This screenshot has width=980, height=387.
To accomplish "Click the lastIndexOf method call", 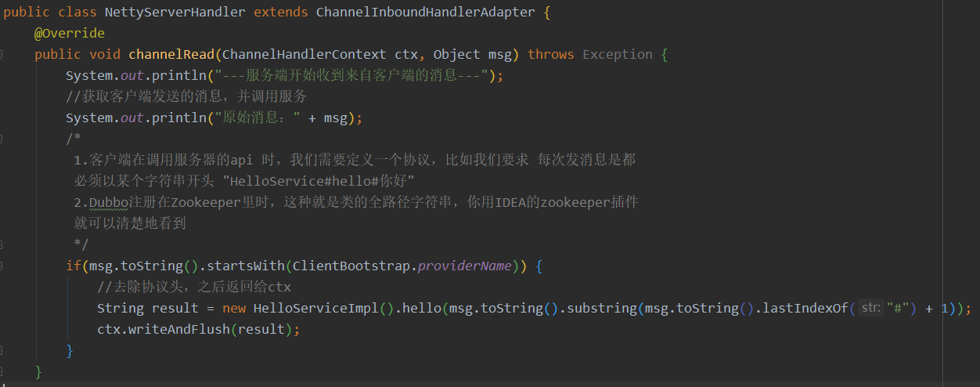I will tap(805, 308).
